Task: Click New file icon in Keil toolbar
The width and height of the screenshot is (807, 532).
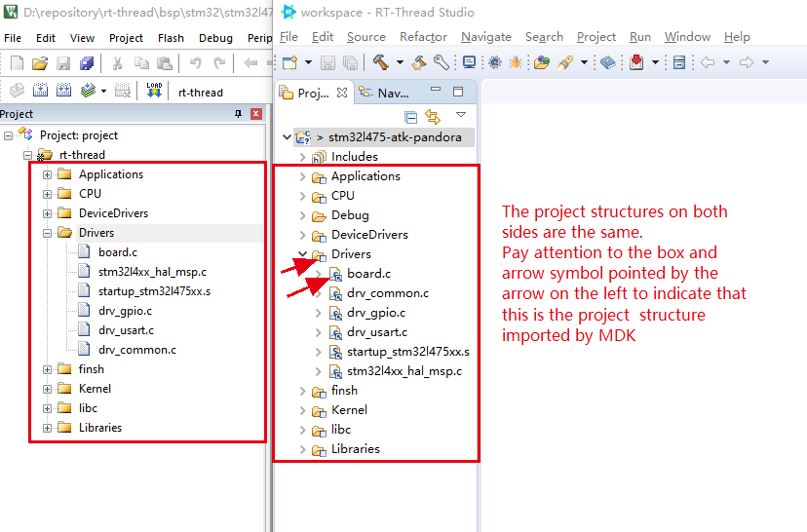Action: point(17,63)
